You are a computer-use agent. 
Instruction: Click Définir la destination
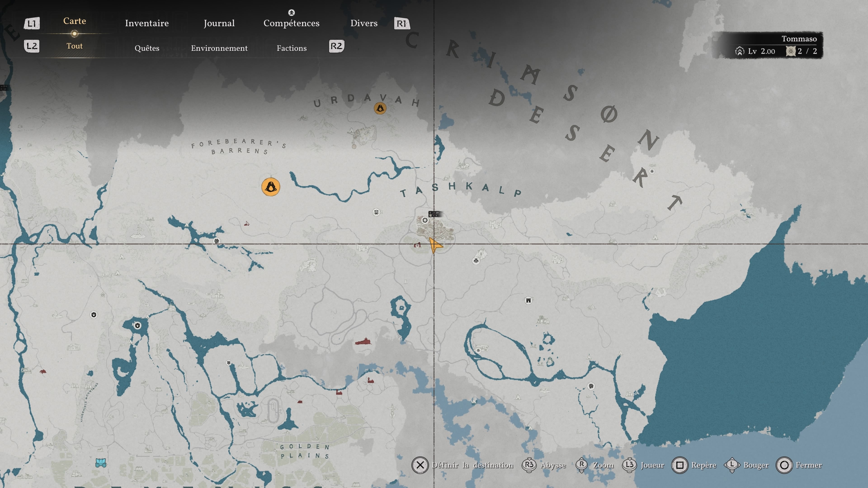(463, 465)
